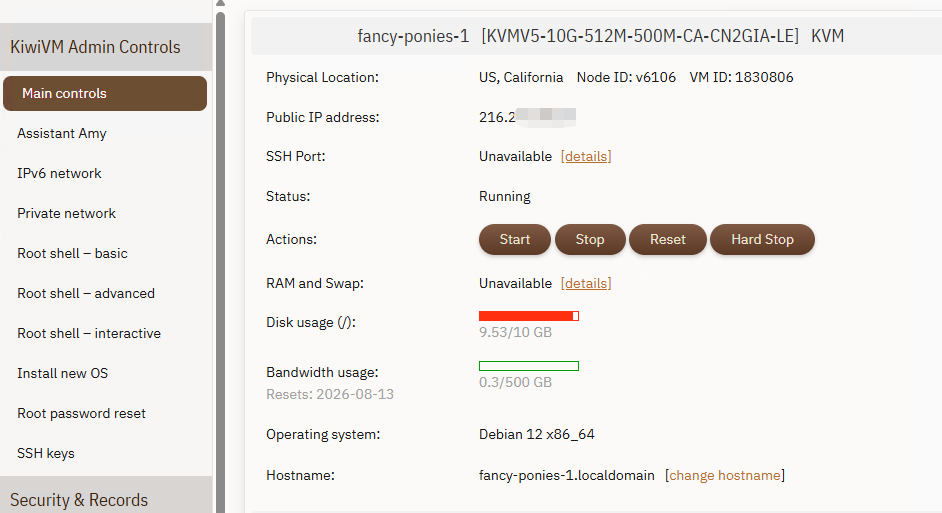942x513 pixels.
Task: Open Root shell – basic
Action: point(72,253)
